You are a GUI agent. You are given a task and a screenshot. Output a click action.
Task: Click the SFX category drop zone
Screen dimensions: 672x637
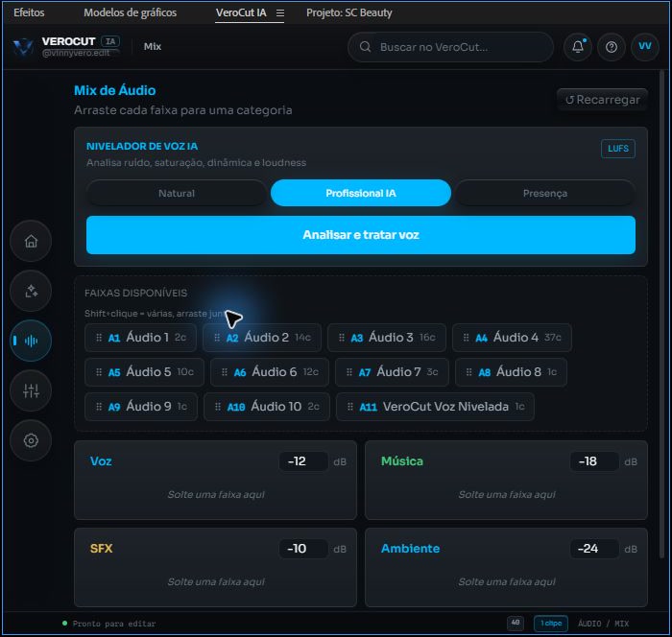215,568
